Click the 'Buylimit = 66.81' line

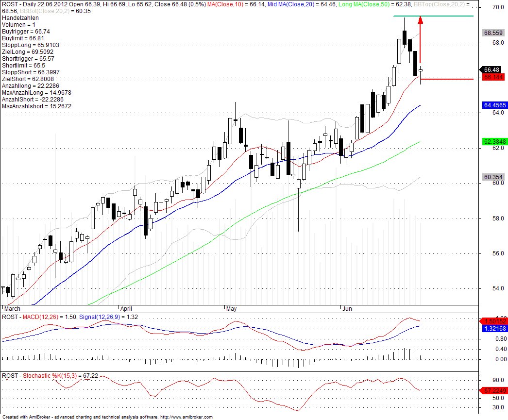23,38
